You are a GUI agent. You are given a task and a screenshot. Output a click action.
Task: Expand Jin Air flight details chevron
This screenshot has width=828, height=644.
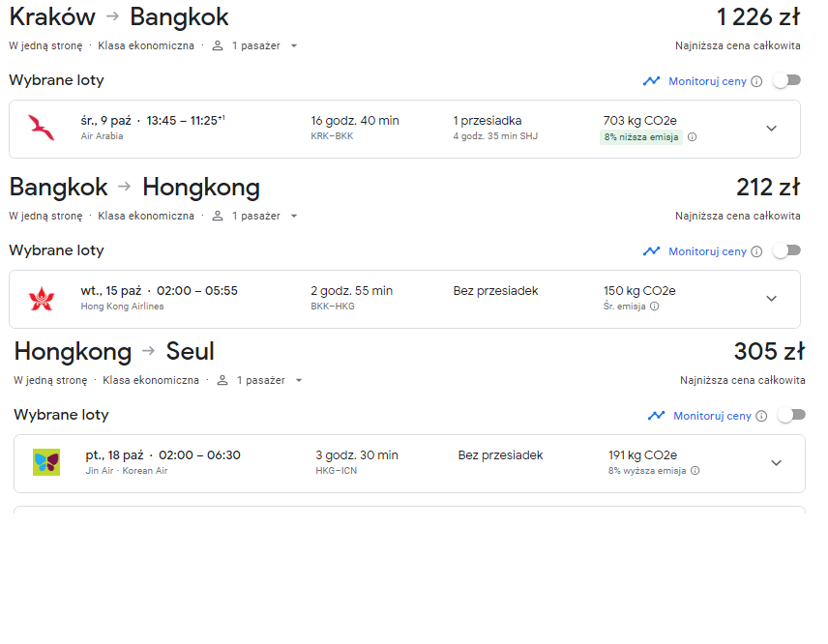[x=776, y=463]
